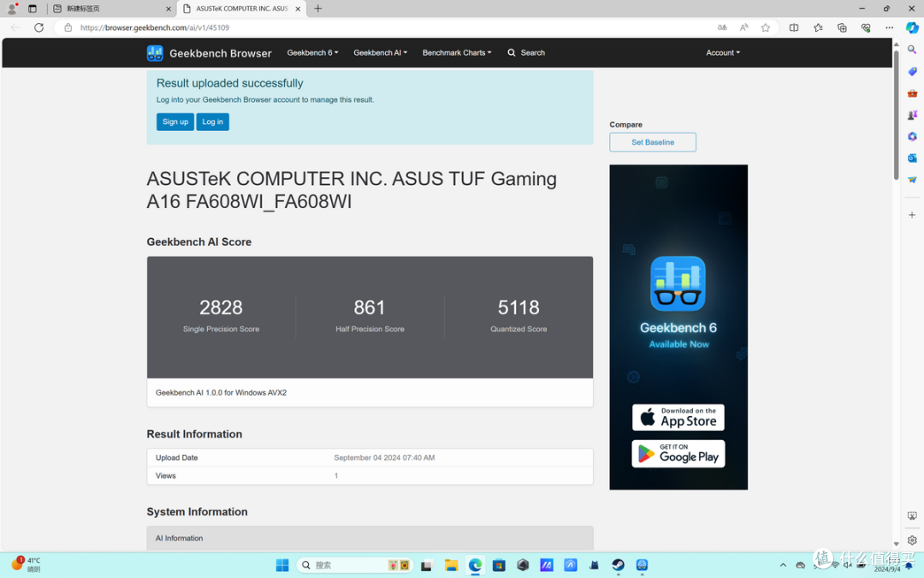Screen dimensions: 924x578
Task: Click the Edge icon in the taskbar
Action: coord(475,565)
